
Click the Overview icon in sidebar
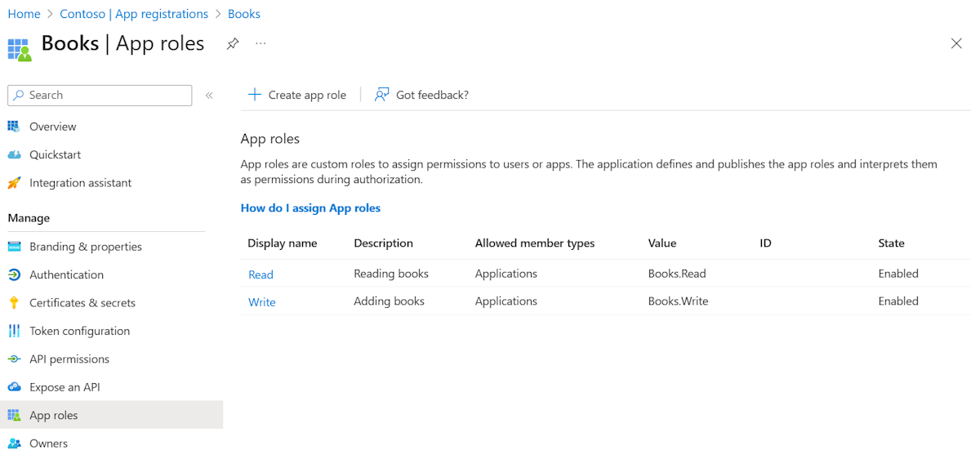point(14,127)
